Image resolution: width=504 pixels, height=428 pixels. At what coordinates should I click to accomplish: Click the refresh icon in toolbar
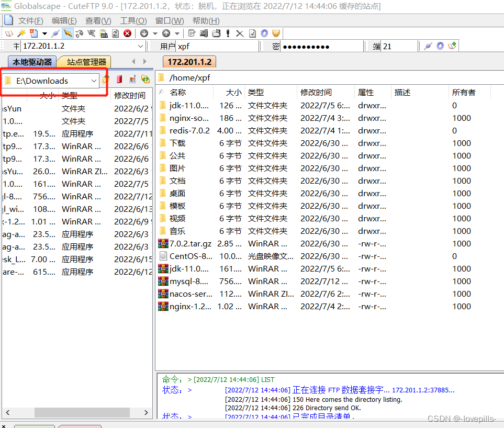click(x=116, y=33)
